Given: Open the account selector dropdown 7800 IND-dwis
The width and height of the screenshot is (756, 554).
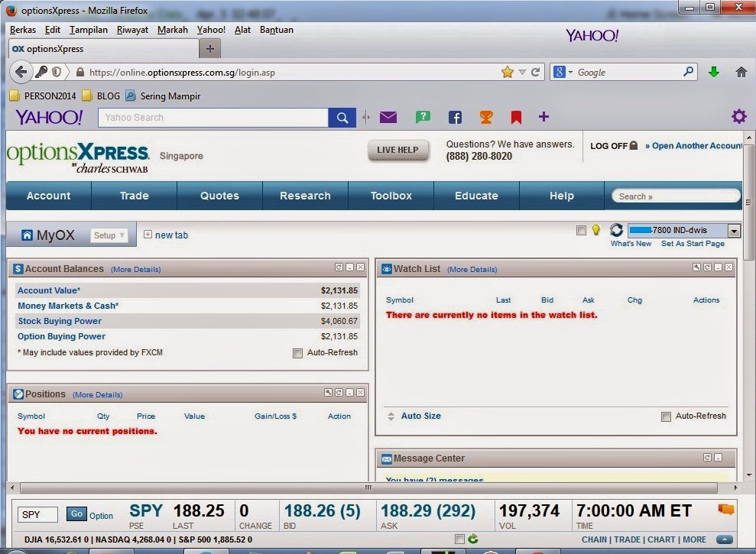Looking at the screenshot, I should point(734,231).
